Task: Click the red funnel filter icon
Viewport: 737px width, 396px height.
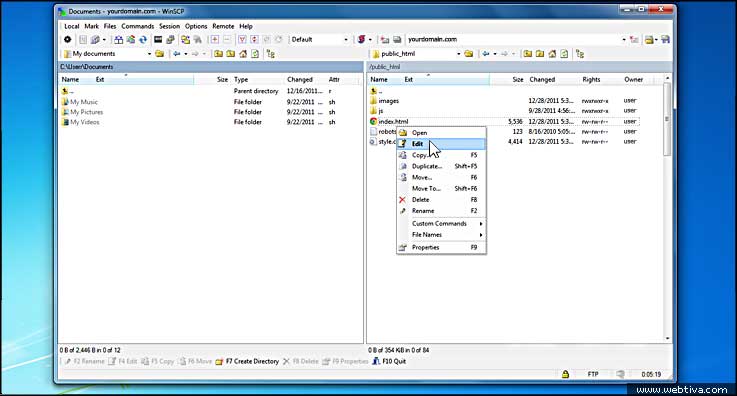Action: (242, 39)
